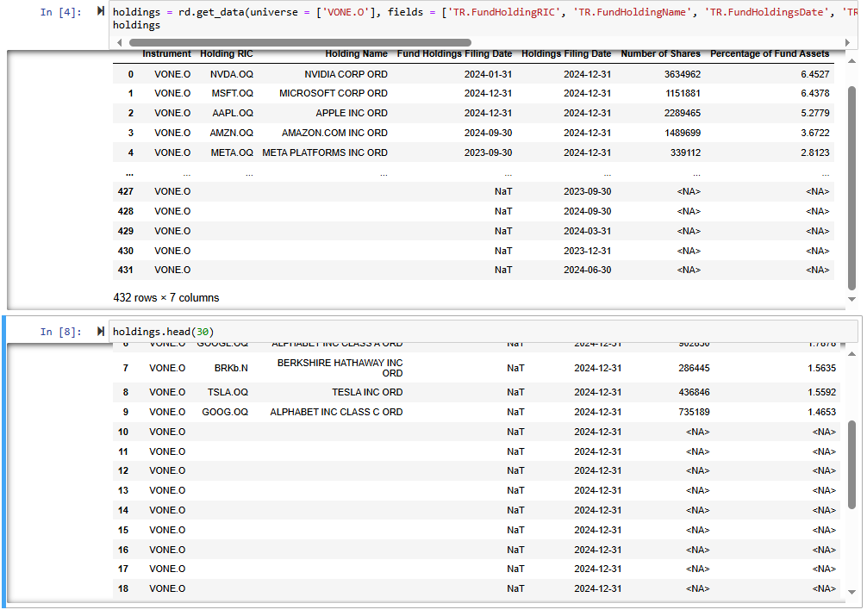Select the 2289465 shares value

tap(683, 113)
